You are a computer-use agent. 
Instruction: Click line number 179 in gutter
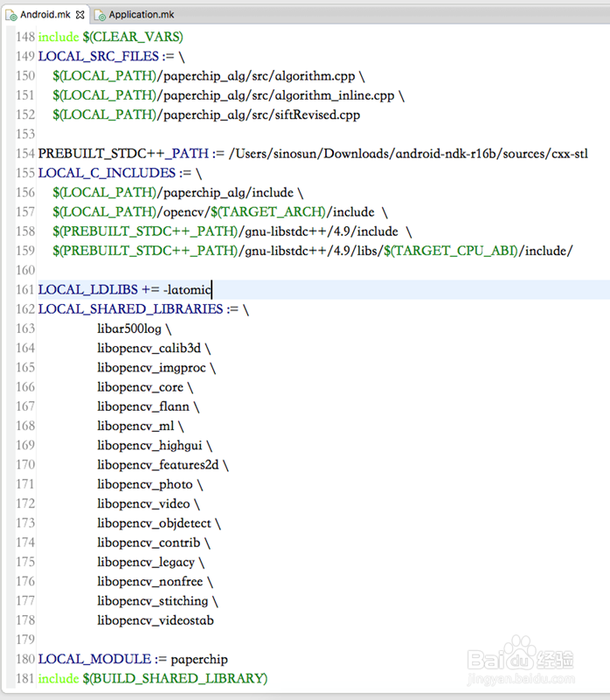click(25, 640)
